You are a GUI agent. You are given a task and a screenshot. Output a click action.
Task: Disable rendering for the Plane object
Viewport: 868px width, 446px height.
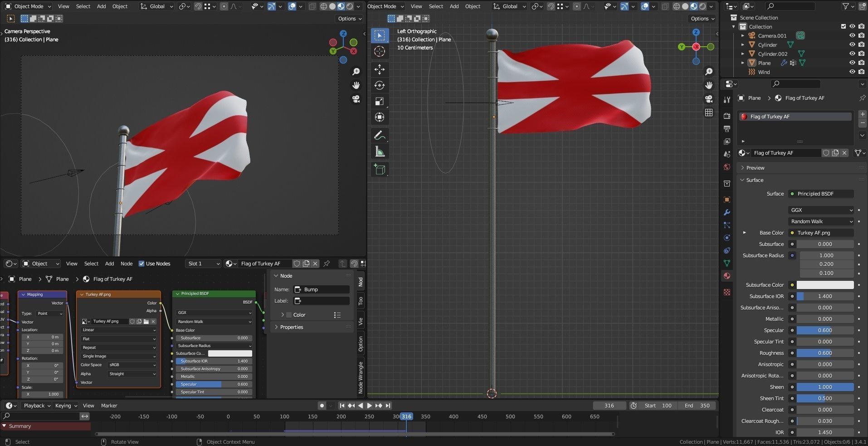(x=861, y=63)
